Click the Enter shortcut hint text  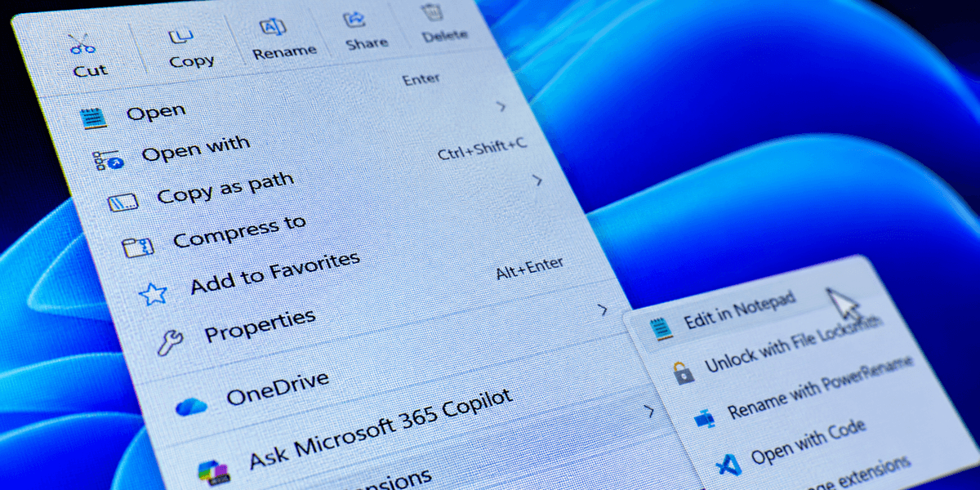[421, 79]
